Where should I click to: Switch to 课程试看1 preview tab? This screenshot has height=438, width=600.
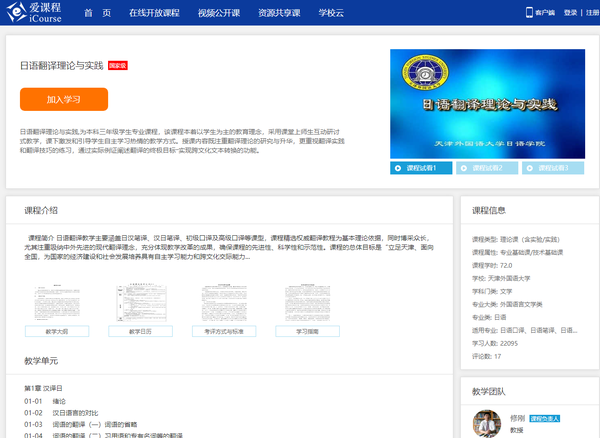(x=421, y=168)
